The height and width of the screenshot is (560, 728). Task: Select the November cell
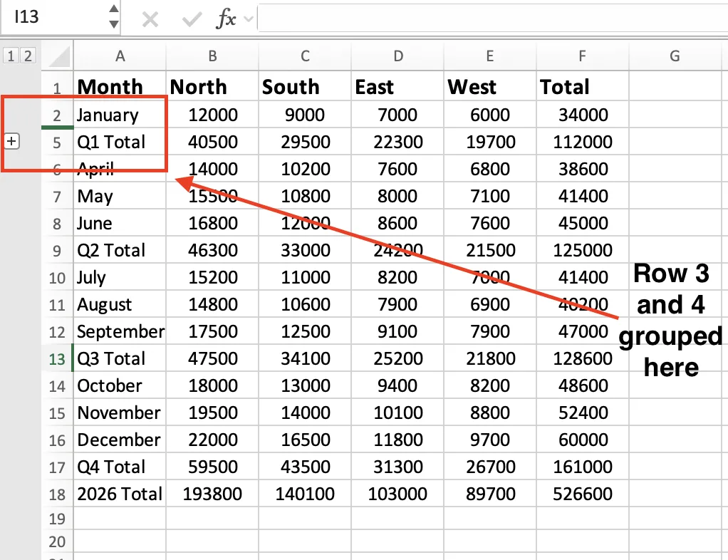click(x=120, y=413)
